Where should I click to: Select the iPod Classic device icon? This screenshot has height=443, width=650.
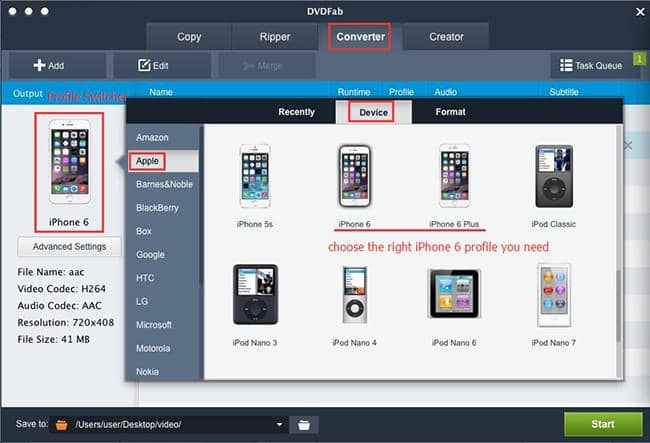point(554,176)
